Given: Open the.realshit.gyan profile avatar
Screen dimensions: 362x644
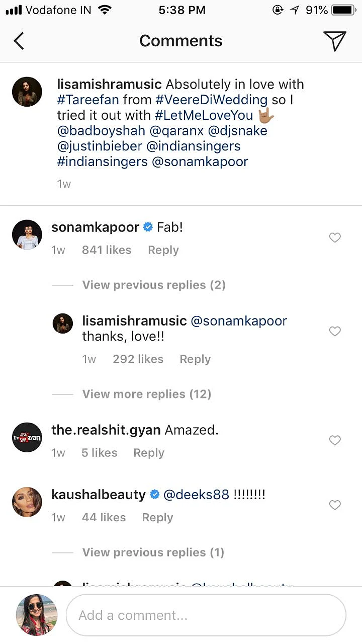Looking at the screenshot, I should point(27,438).
